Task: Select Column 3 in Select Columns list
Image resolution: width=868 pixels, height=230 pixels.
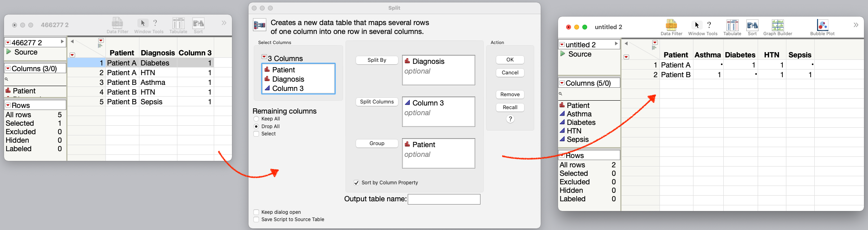Action: coord(288,89)
